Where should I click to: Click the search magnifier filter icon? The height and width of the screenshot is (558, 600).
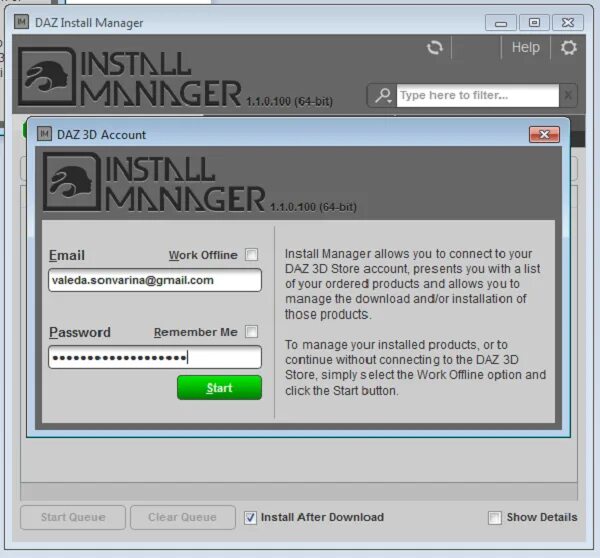383,95
